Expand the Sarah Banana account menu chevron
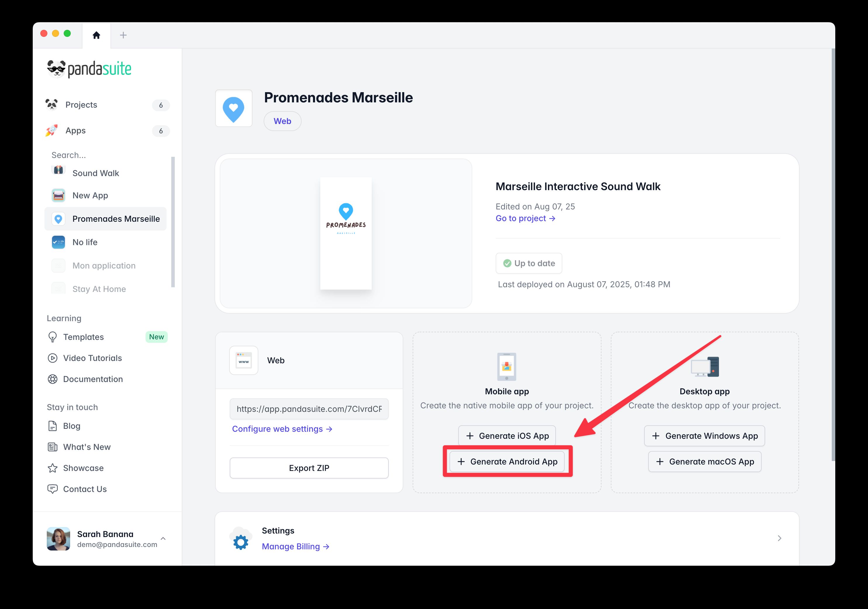Viewport: 868px width, 609px height. point(163,538)
